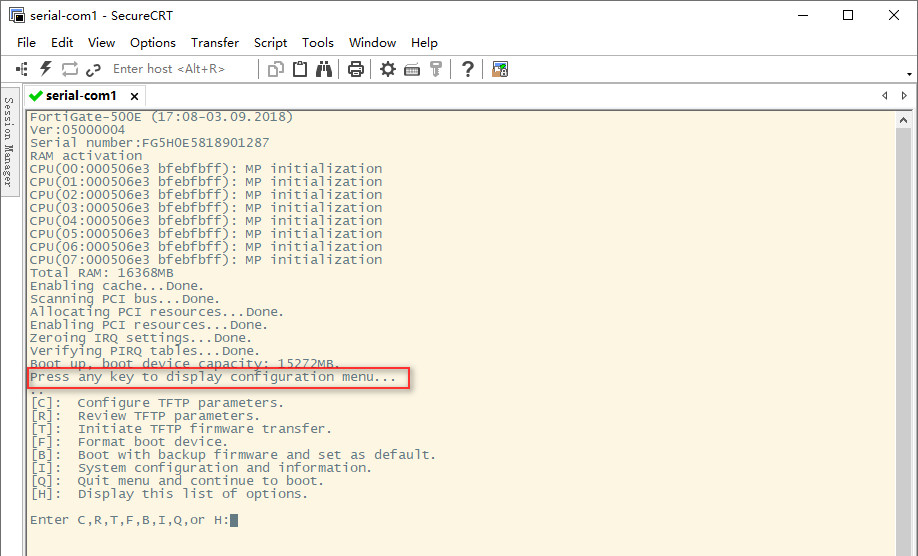Click the '[C]: Configure TFTP parameters.' line
The image size is (918, 556).
click(157, 403)
